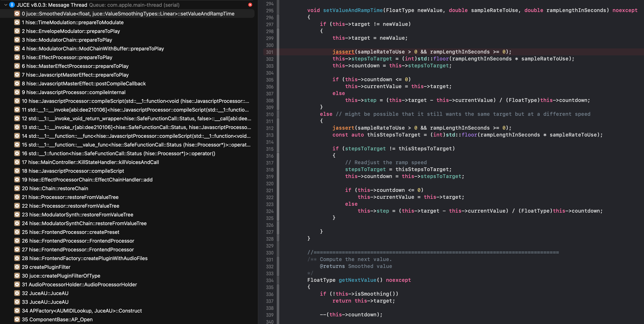Click gear icon beside Chain::restoreChain frame

click(x=17, y=188)
